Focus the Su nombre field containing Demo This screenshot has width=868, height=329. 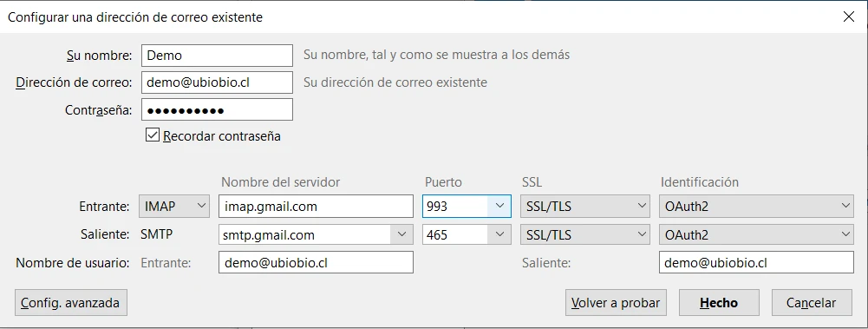pos(217,55)
